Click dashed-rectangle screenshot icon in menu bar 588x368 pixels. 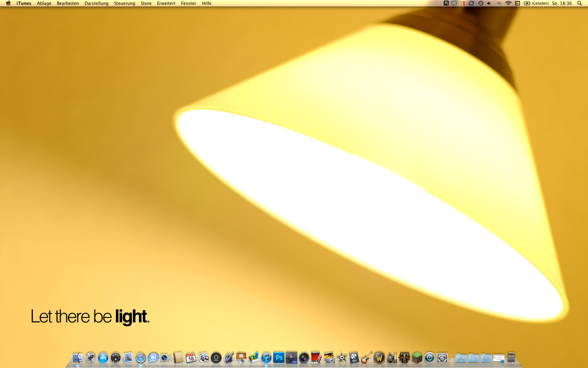coord(454,3)
